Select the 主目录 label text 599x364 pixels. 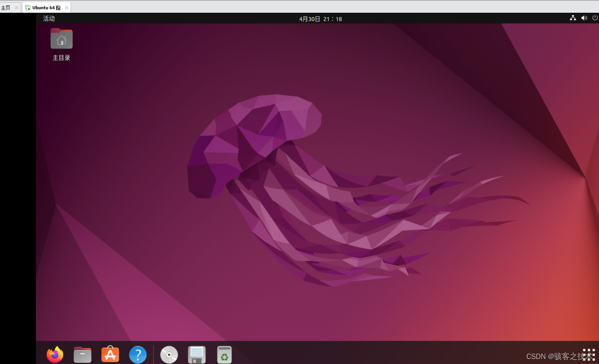[x=61, y=58]
